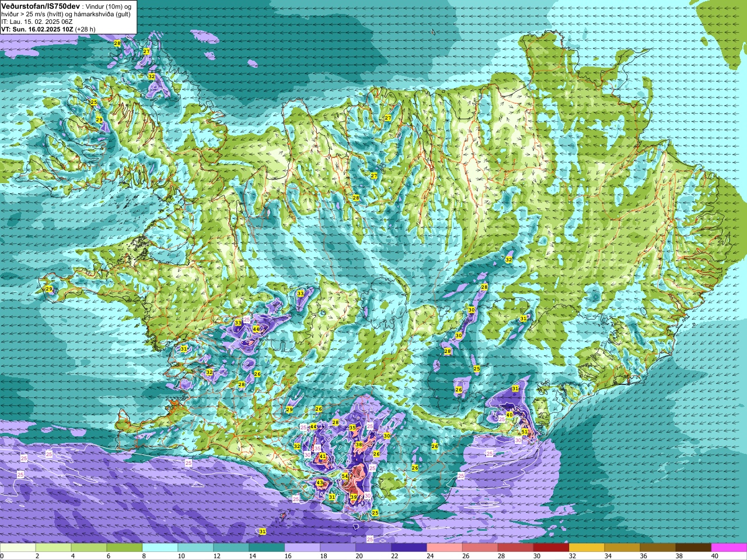Select the 2–4 m/s light green legend swatch
Screen dimensions: 747x560
54,548
